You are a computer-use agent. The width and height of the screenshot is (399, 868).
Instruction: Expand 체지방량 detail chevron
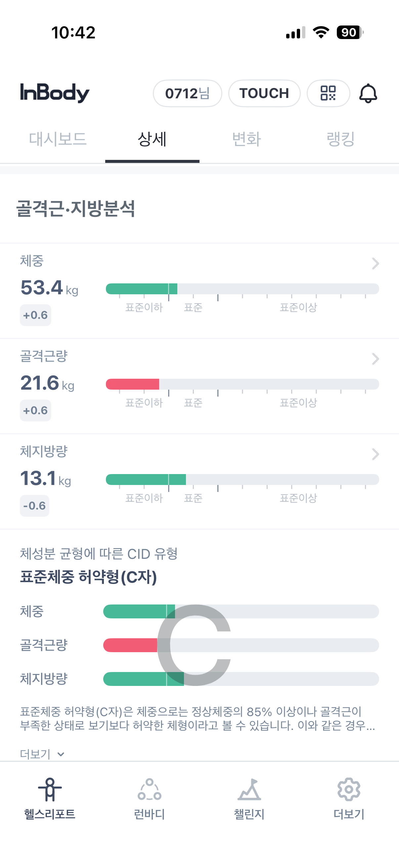click(375, 454)
